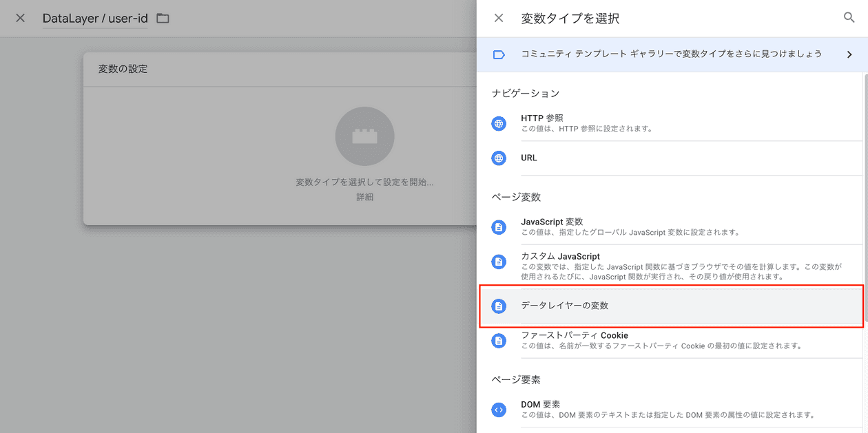Click the JavaScript 変数 blue page icon

click(499, 227)
